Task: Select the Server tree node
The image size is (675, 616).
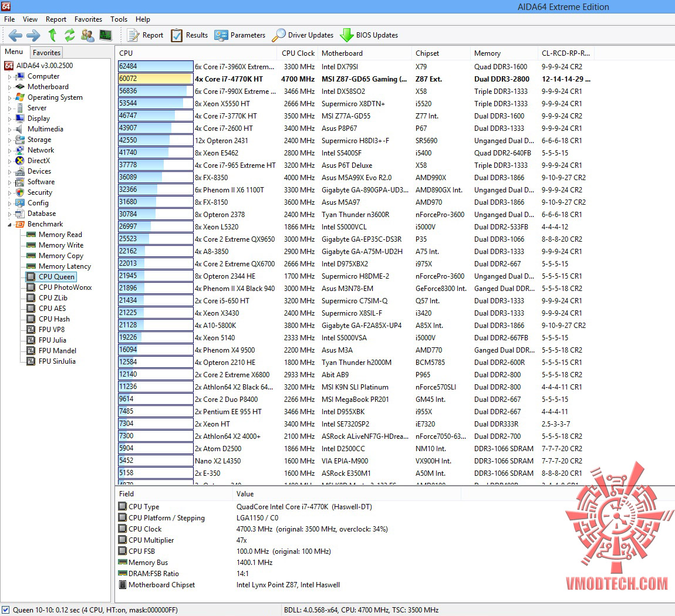Action: [x=36, y=108]
